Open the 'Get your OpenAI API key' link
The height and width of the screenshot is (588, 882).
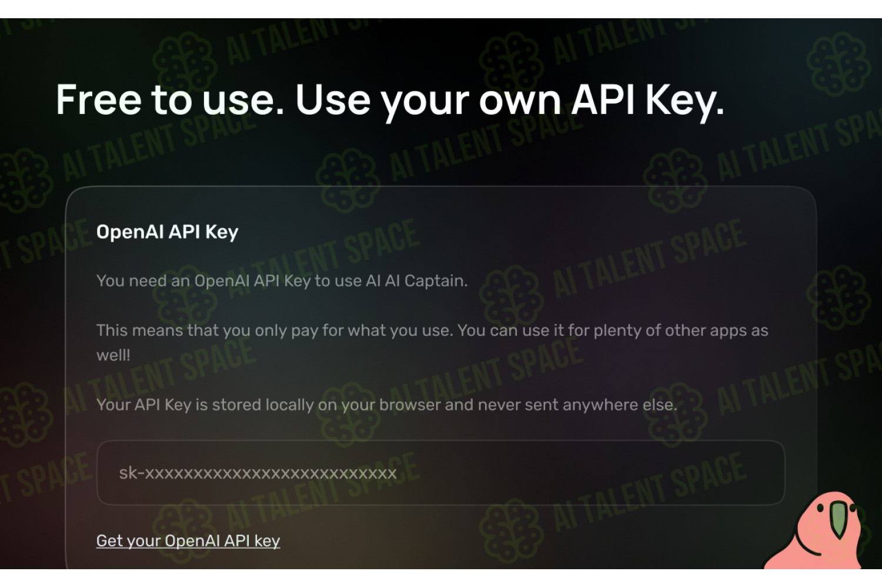click(188, 540)
